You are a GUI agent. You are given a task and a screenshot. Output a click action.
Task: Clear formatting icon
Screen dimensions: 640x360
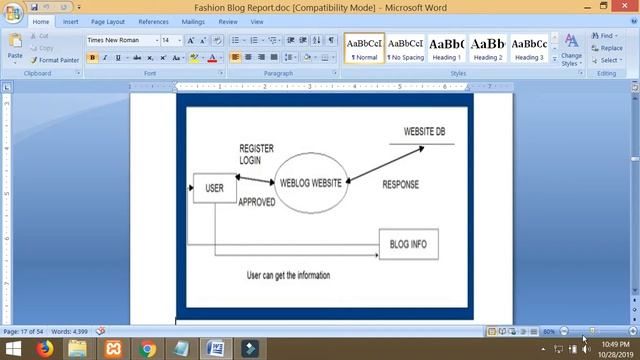(x=218, y=40)
